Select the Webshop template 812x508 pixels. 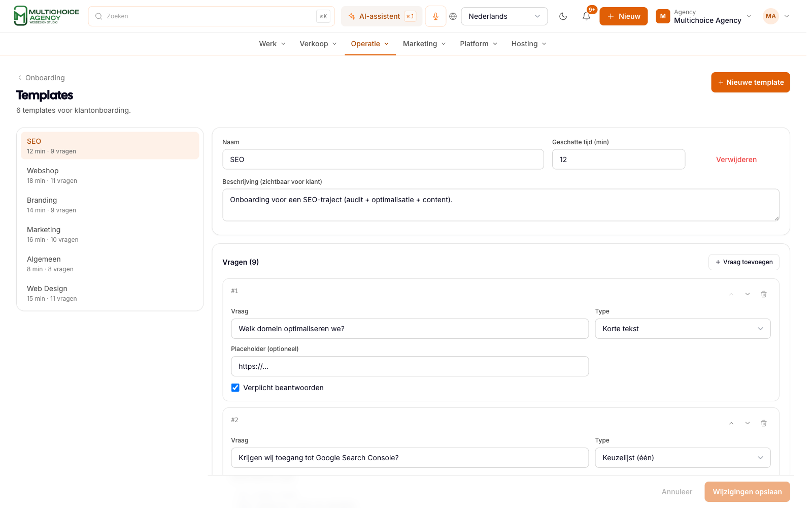coord(110,175)
